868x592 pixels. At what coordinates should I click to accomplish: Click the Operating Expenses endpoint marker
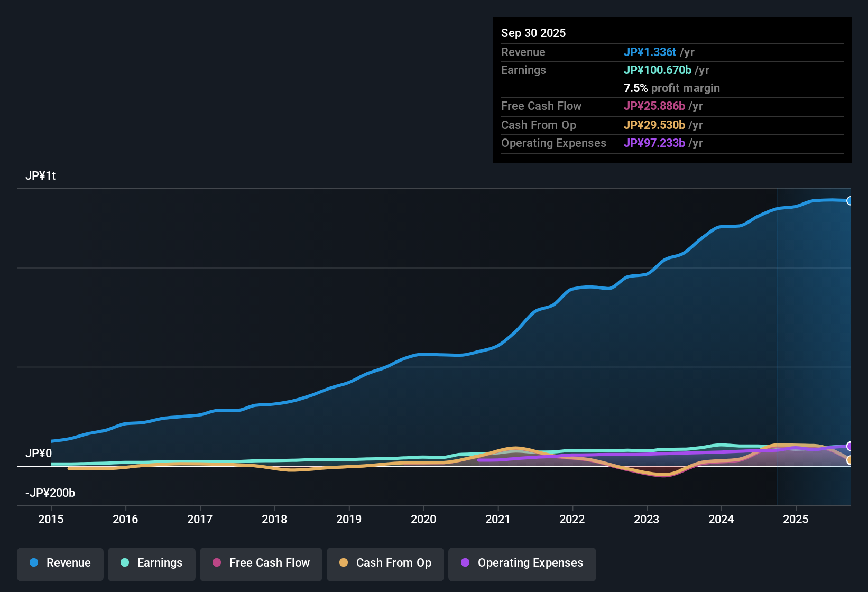[x=850, y=446]
